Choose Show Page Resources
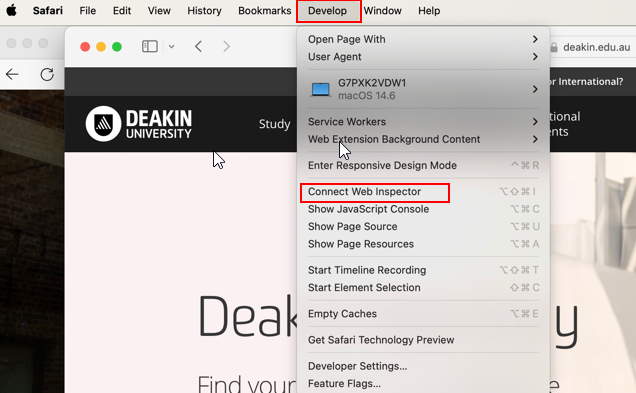This screenshot has height=393, width=636. tap(423, 244)
